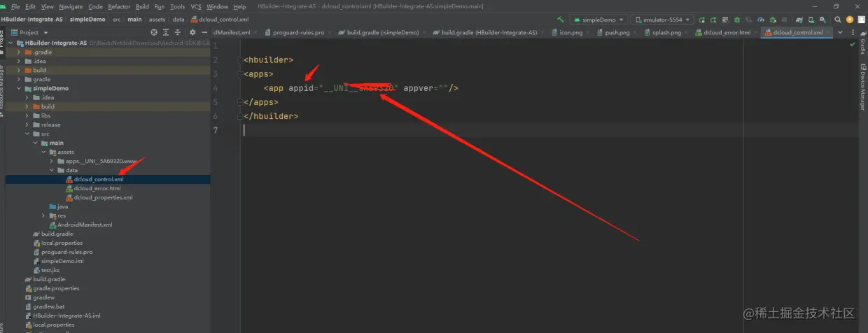
Task: Open the Navigate menu
Action: point(71,6)
